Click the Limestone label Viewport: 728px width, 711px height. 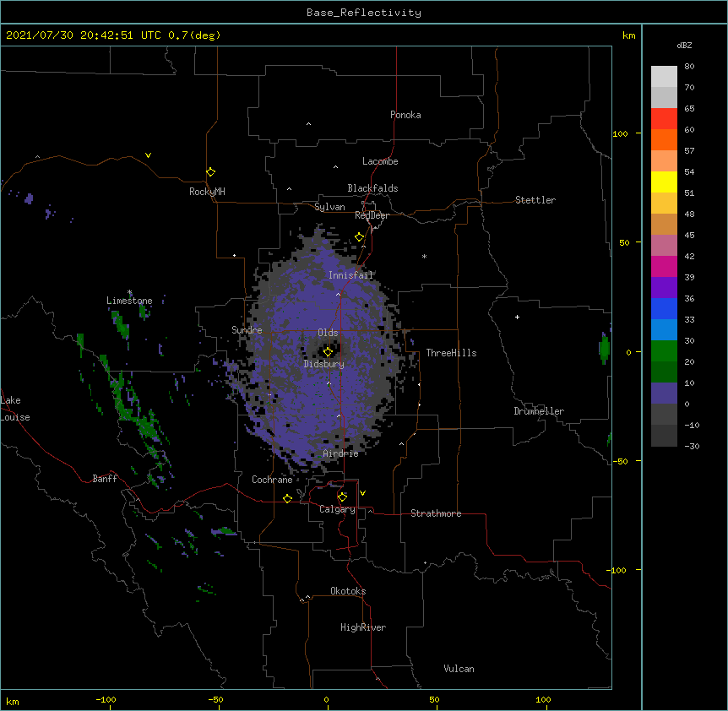click(x=129, y=301)
